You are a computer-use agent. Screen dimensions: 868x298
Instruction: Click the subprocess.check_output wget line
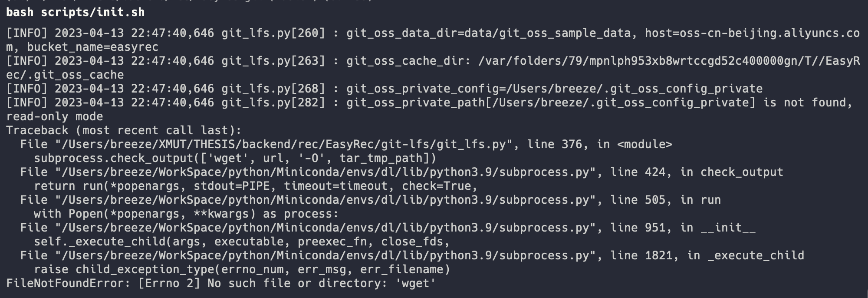(235, 158)
